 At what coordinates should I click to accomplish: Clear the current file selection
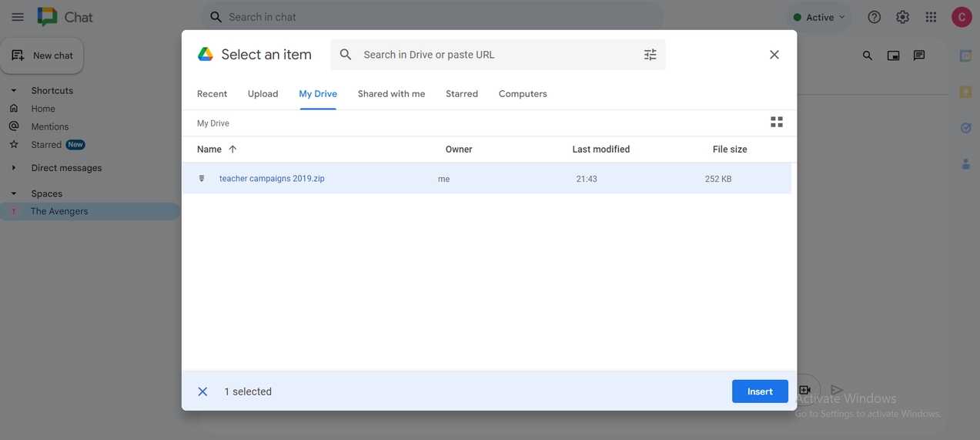[x=202, y=391]
